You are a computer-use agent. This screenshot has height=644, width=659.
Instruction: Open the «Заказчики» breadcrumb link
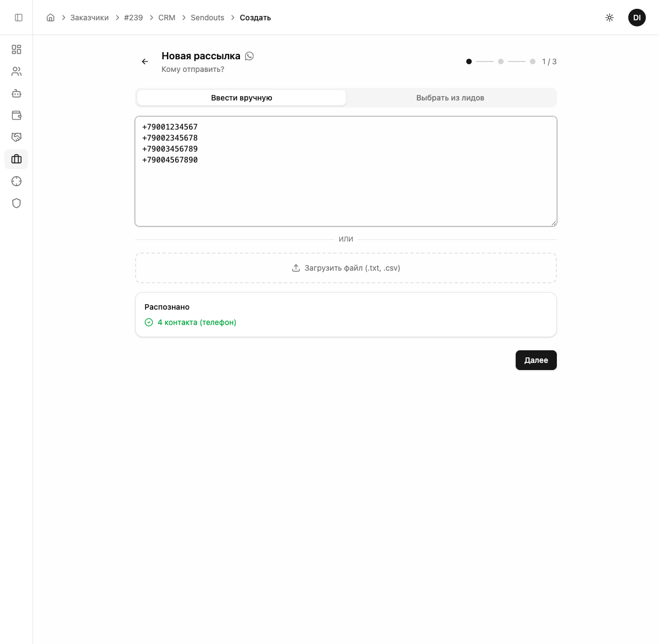point(90,18)
